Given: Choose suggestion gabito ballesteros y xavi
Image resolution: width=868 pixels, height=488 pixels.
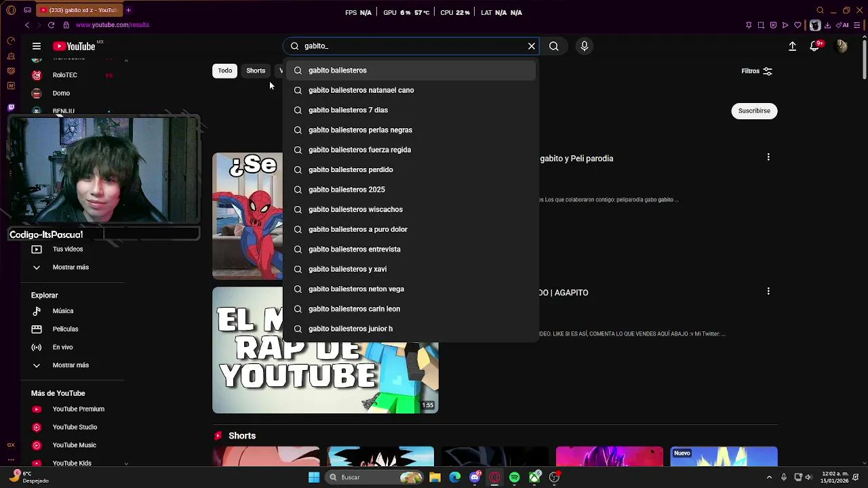Looking at the screenshot, I should pos(411,269).
